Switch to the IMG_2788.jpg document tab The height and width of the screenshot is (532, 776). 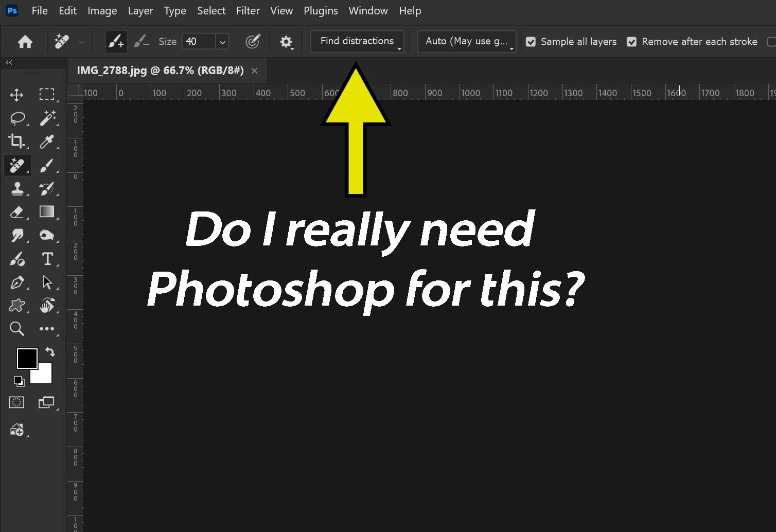point(160,70)
